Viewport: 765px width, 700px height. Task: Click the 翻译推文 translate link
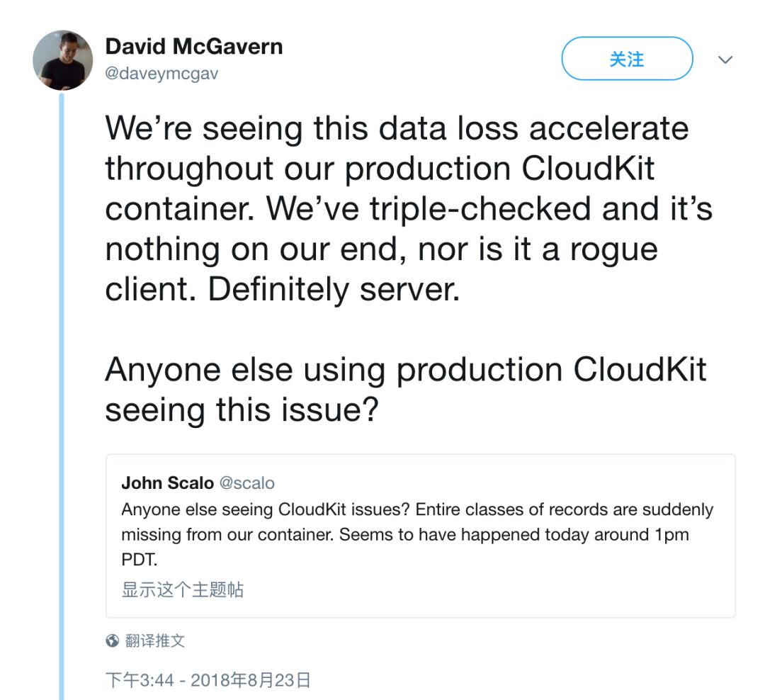pyautogui.click(x=155, y=641)
